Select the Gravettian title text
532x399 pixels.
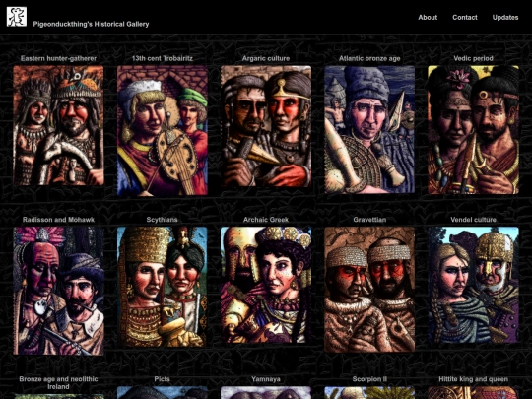pyautogui.click(x=369, y=220)
